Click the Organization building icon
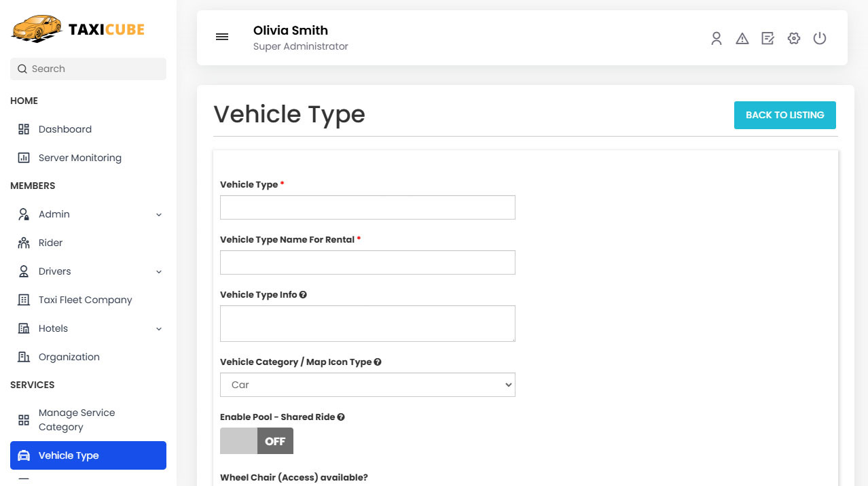868x486 pixels. click(x=24, y=356)
